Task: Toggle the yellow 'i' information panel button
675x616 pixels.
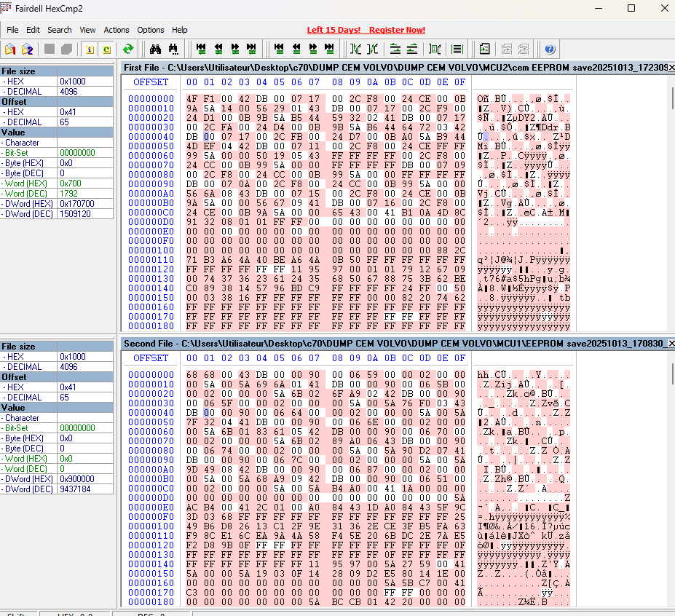Action: point(90,50)
